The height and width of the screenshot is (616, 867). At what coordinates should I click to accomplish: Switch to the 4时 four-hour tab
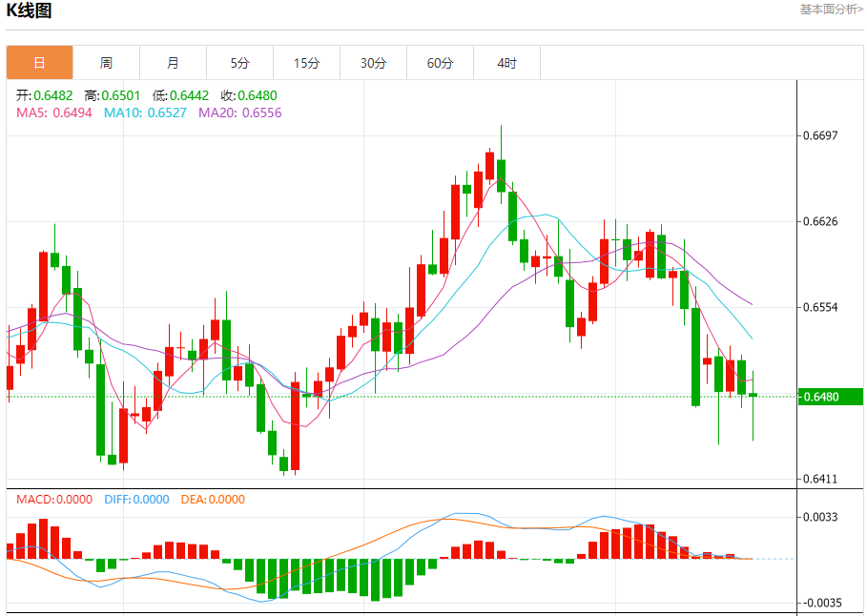pos(506,63)
